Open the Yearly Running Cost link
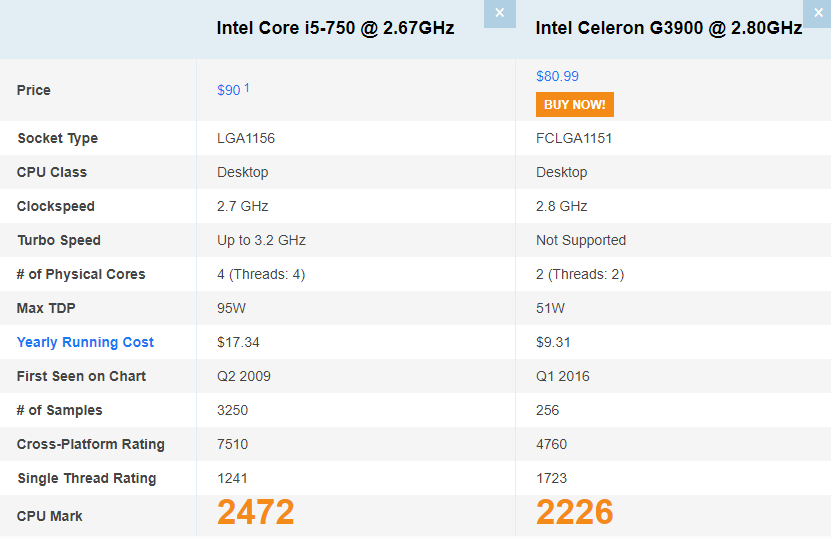 85,342
